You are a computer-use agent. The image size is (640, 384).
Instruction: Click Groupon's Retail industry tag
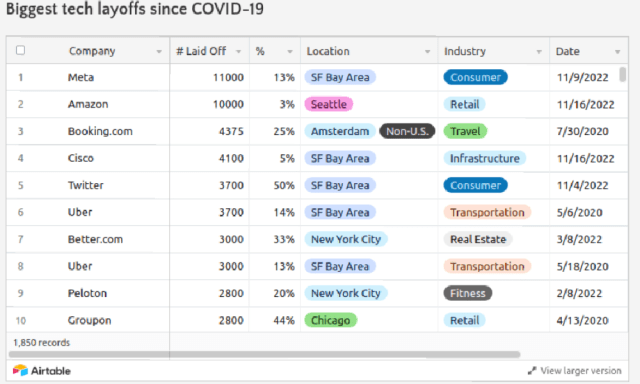[x=464, y=320]
